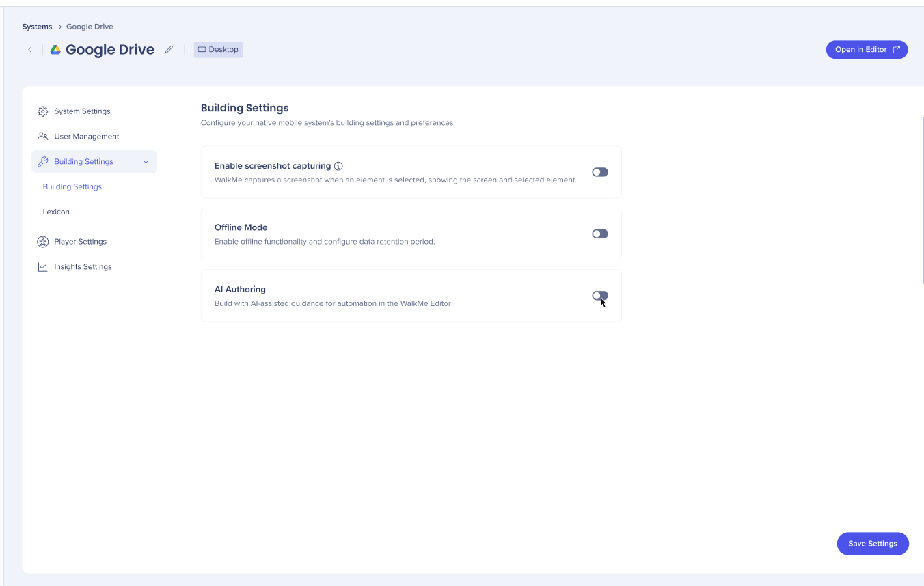Click the info icon beside screenshot capturing
Viewport: 924px width, 586px height.
(x=338, y=166)
